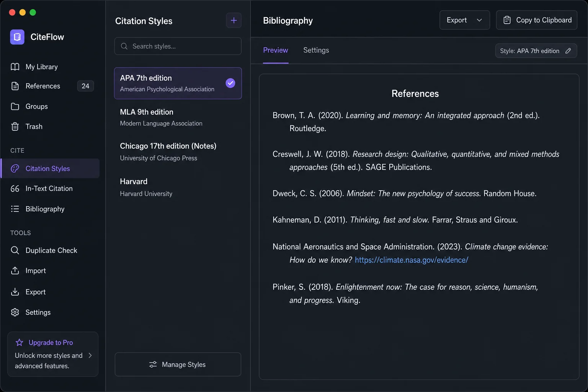Click the Trash bin icon

point(15,127)
